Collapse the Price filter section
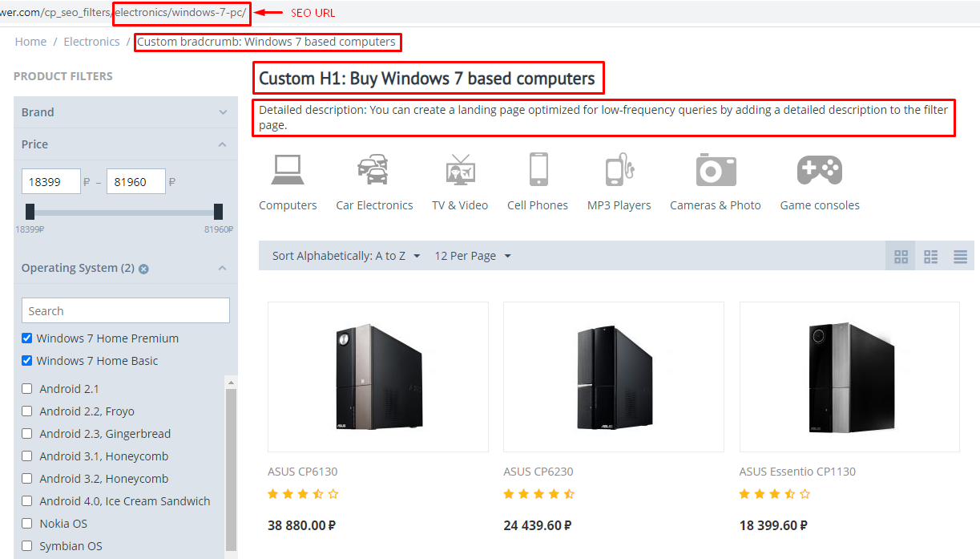The width and height of the screenshot is (980, 559). point(126,144)
